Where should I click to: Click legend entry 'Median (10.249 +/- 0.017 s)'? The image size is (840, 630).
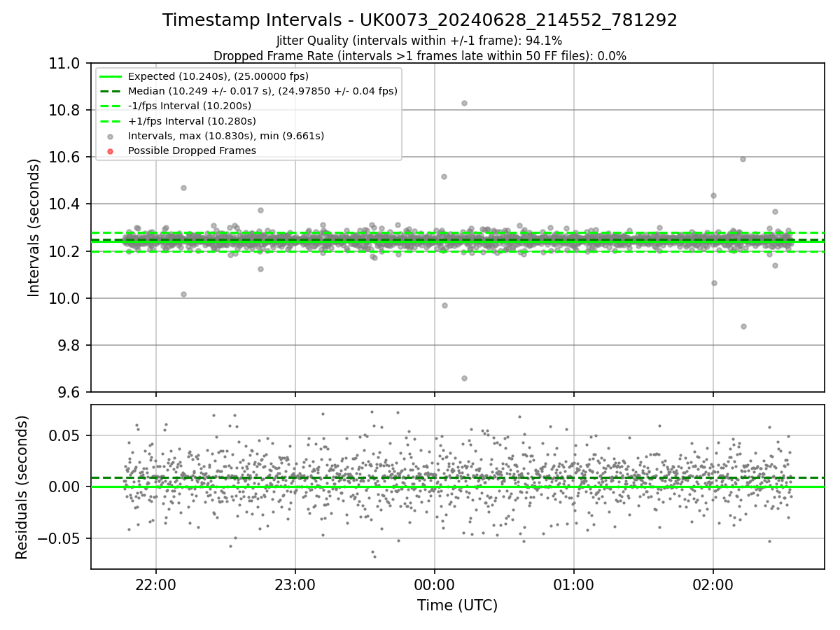262,91
